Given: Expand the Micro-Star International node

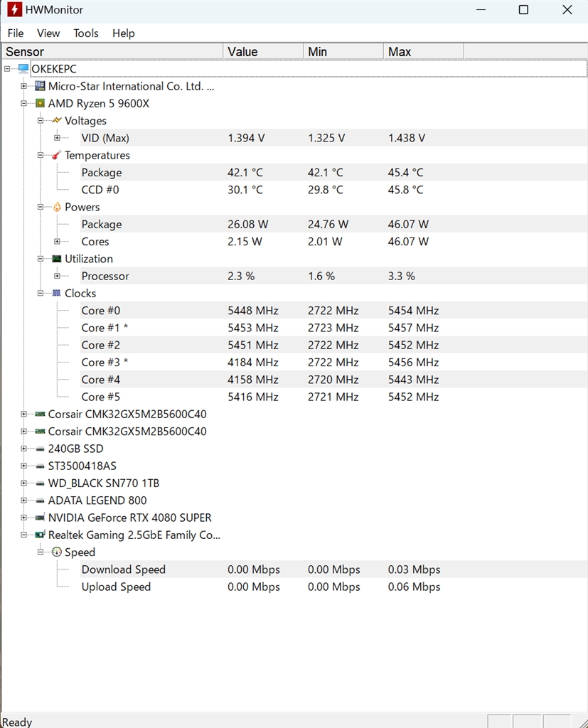Looking at the screenshot, I should click(23, 86).
